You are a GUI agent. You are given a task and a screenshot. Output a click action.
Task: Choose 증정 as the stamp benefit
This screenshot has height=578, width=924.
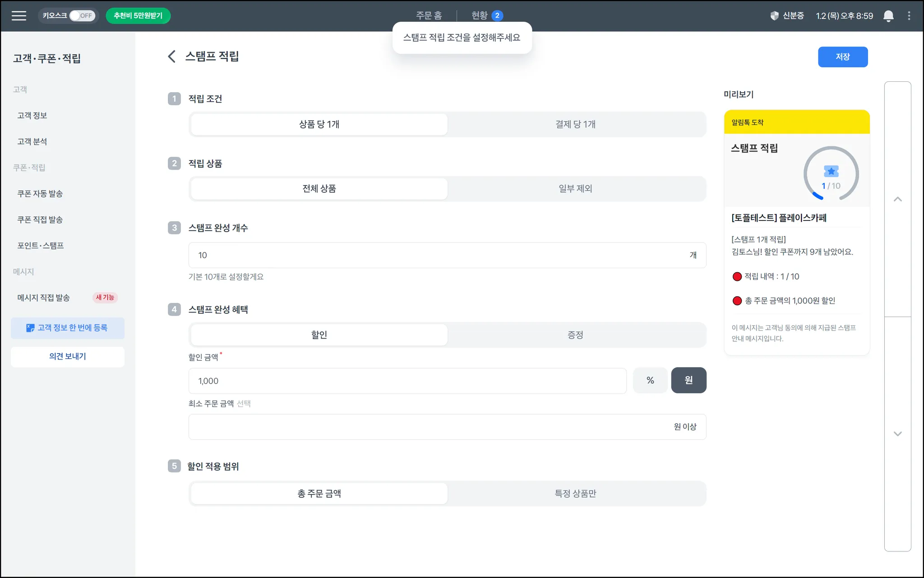click(x=575, y=335)
